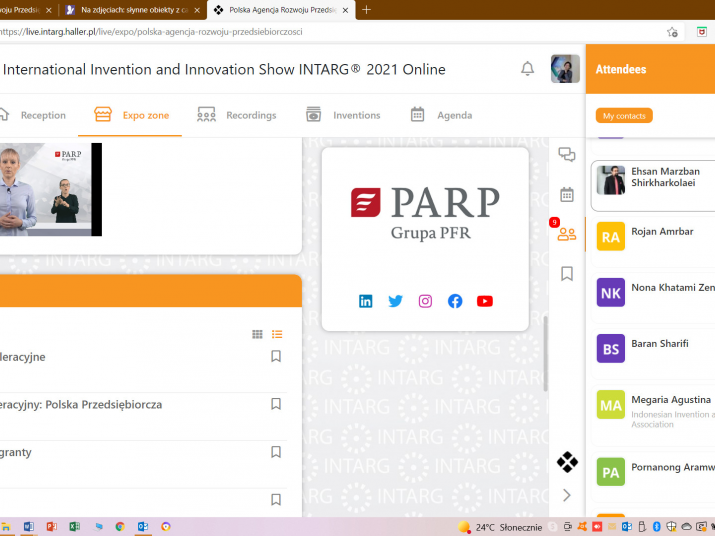Screen dimensions: 715x536
Task: Click the YouTube icon in PARP card
Action: click(485, 301)
